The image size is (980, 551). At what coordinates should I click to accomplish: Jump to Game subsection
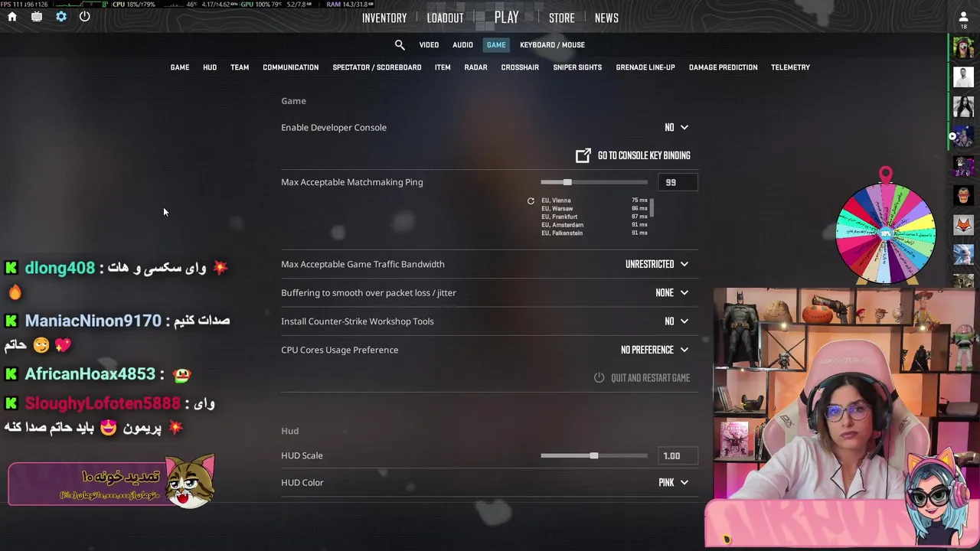(180, 67)
